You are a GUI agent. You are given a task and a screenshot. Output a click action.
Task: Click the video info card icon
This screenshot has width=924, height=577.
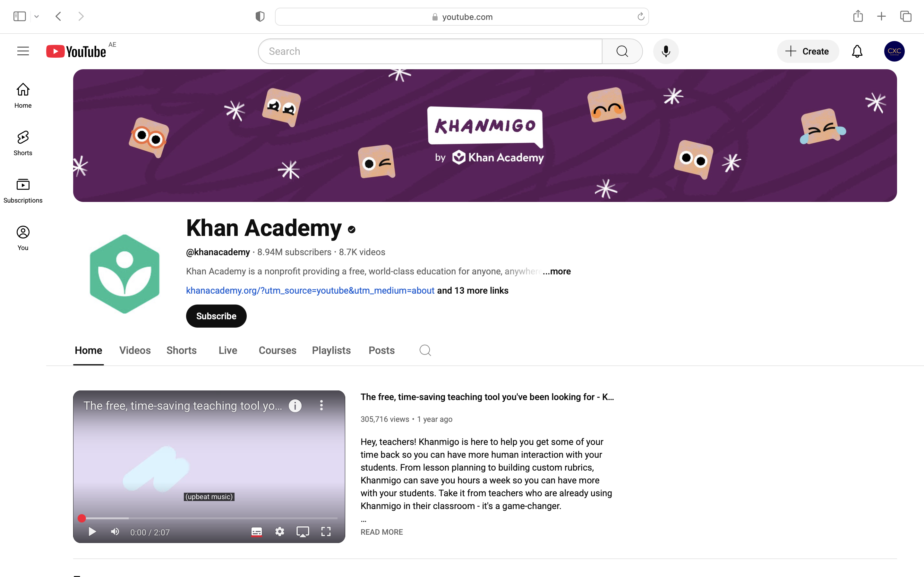click(295, 406)
